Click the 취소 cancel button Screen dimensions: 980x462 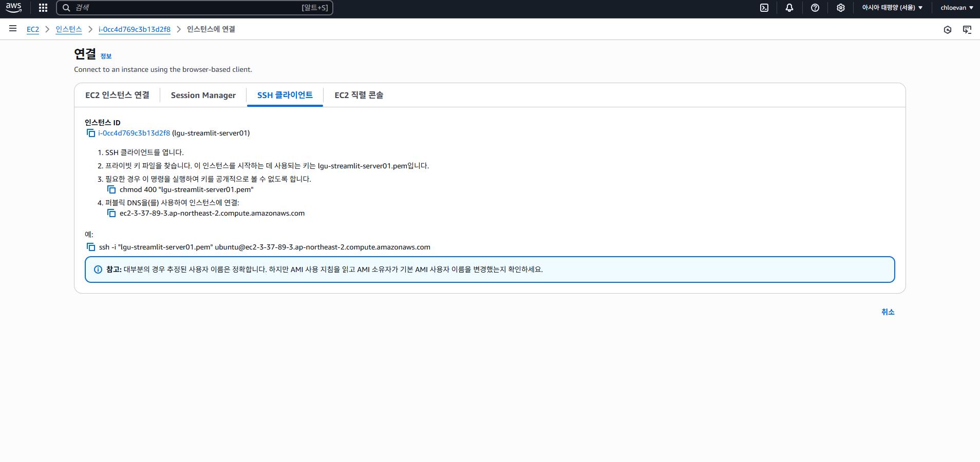[888, 312]
